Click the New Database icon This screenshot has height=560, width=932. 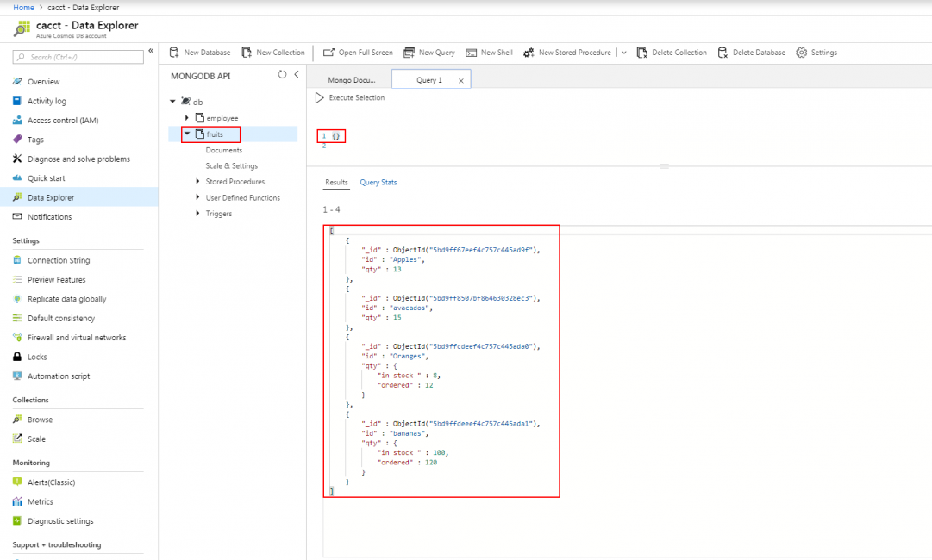174,53
